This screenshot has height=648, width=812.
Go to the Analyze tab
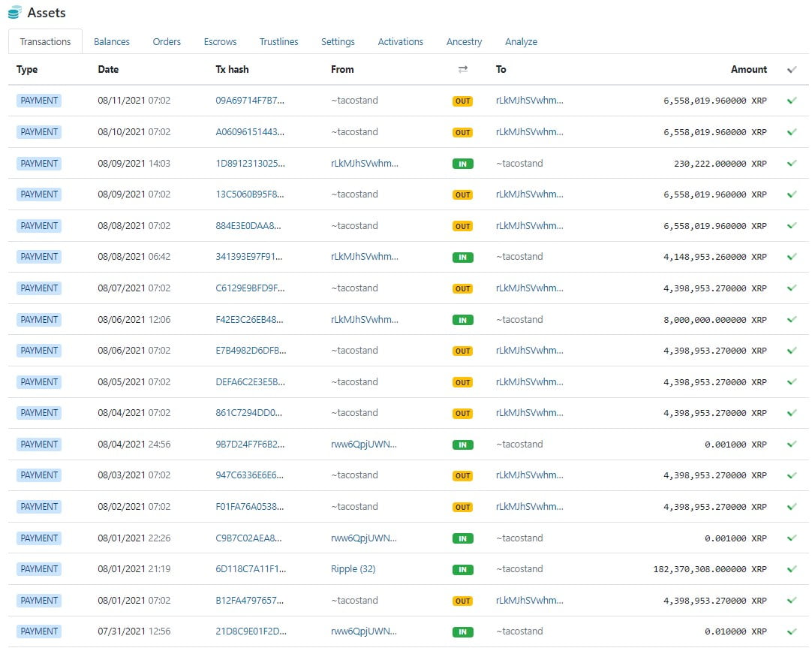click(521, 42)
